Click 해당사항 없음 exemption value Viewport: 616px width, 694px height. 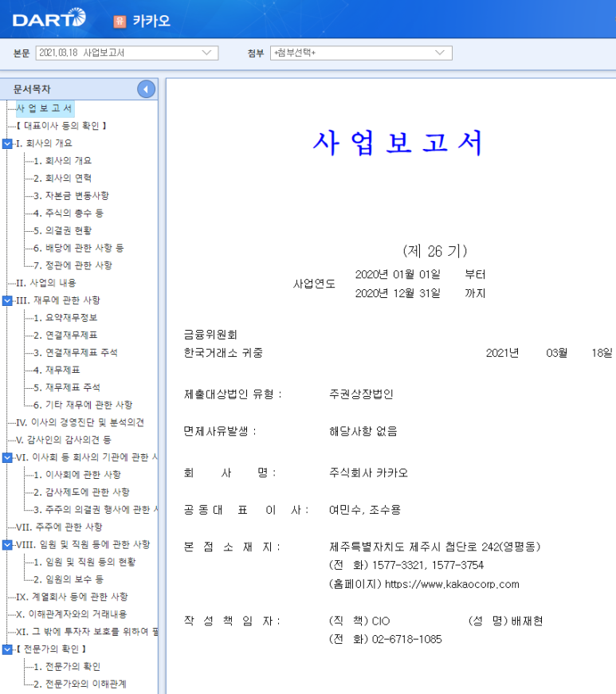pyautogui.click(x=363, y=431)
